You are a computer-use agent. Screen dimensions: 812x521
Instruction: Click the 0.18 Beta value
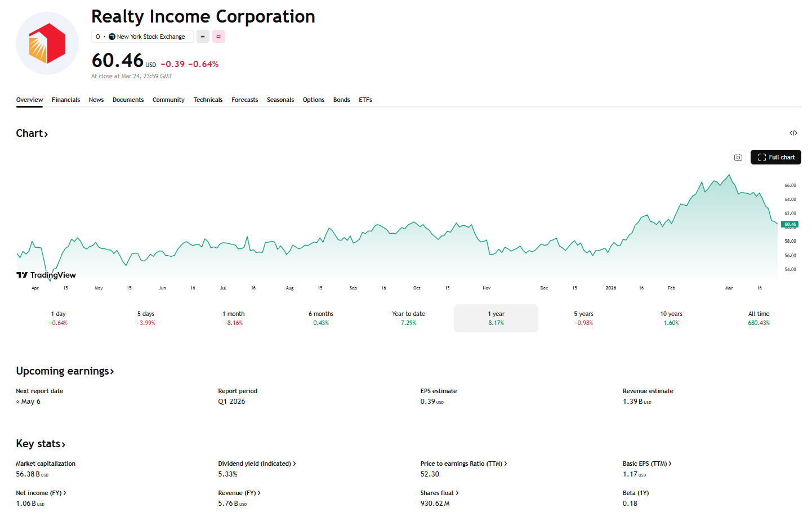click(630, 504)
